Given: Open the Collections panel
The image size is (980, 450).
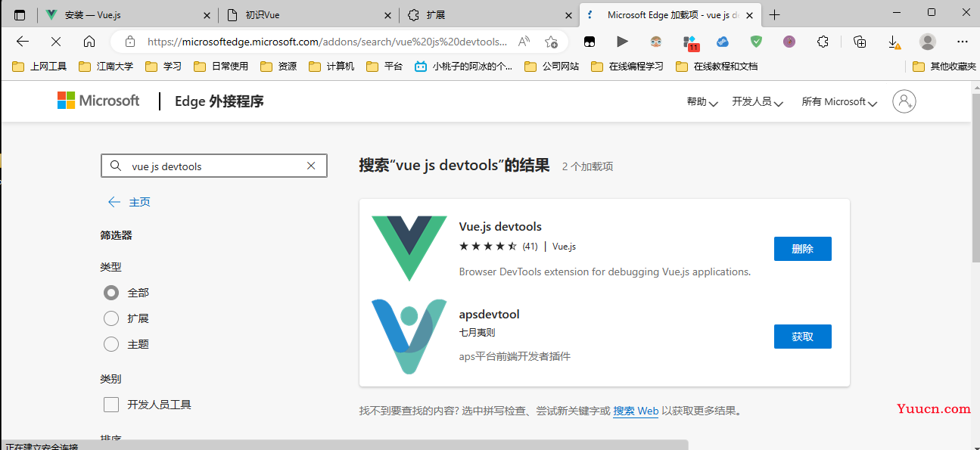Looking at the screenshot, I should pos(860,42).
